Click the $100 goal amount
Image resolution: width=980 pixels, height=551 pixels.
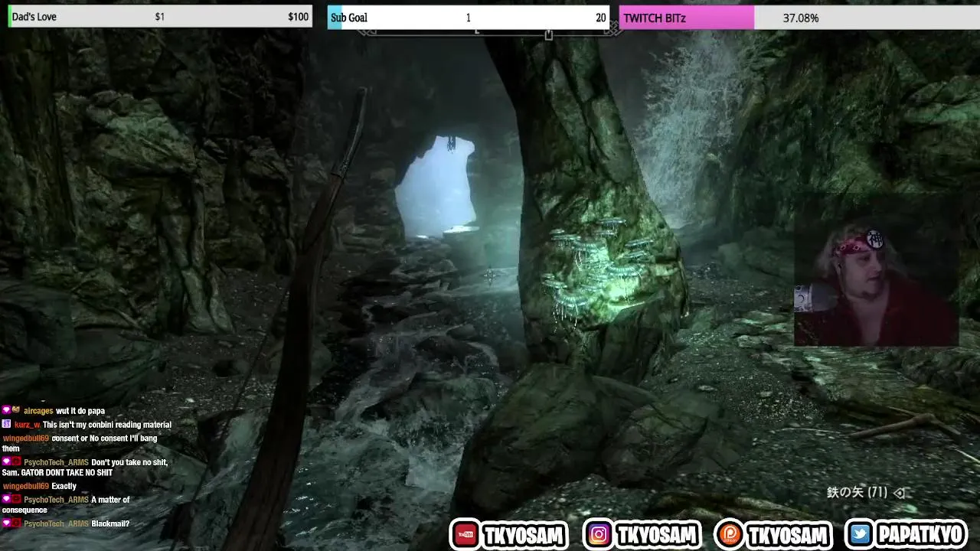[x=299, y=17]
